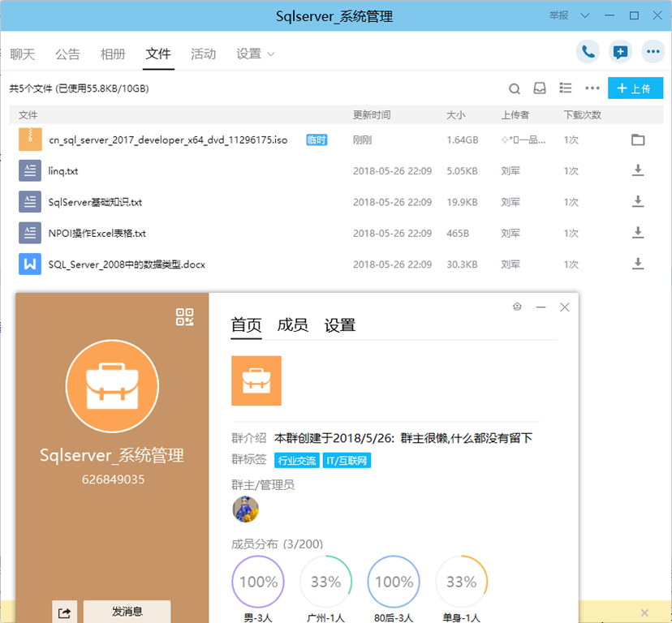Viewport: 672px width, 623px height.
Task: Open folder for the SQL Server iso file
Action: point(638,140)
